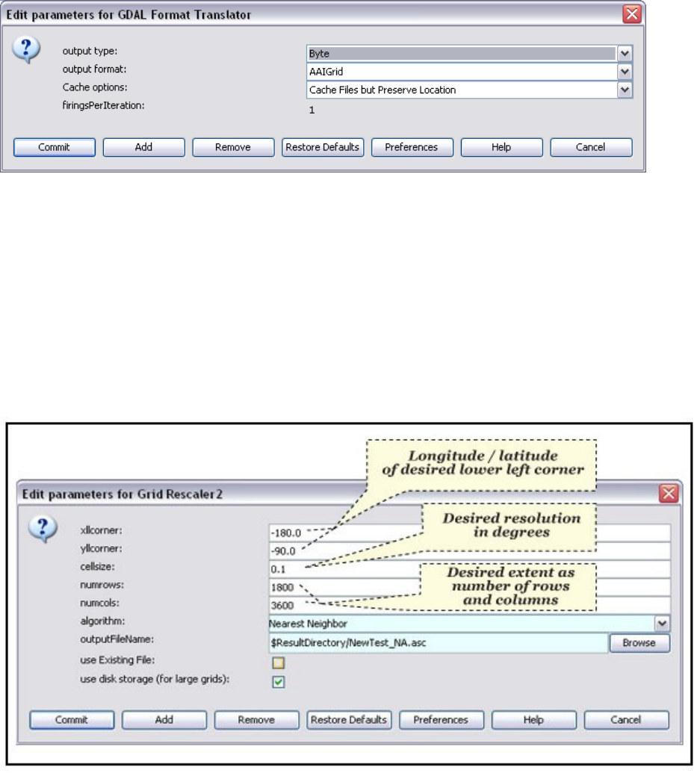The image size is (700, 776).
Task: Uncheck use disk storage for large grids
Action: (x=278, y=682)
